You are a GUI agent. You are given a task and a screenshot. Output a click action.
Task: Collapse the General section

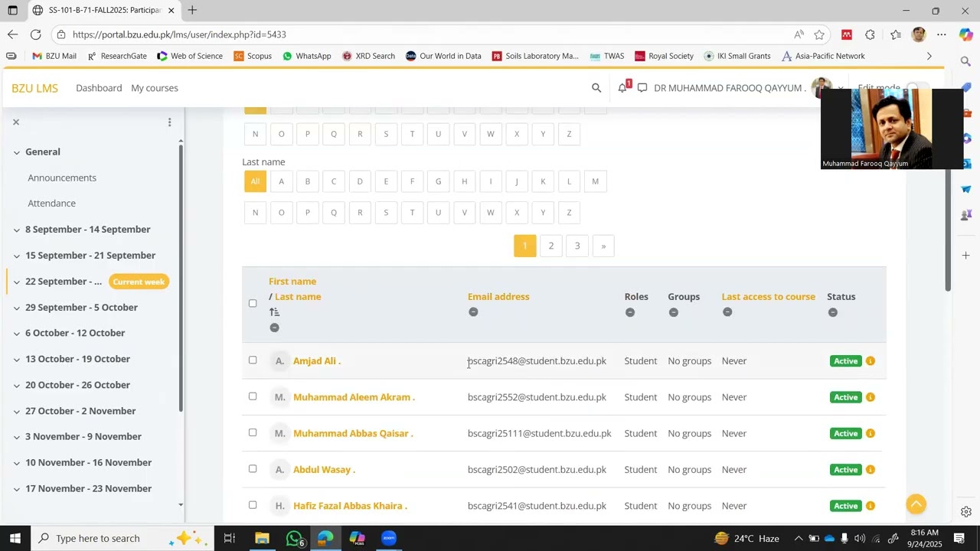tap(16, 152)
